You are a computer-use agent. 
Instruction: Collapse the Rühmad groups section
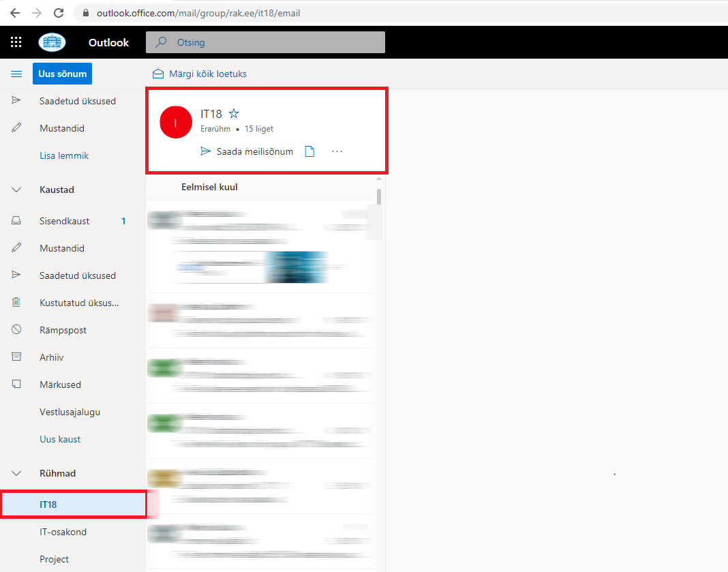(x=16, y=473)
